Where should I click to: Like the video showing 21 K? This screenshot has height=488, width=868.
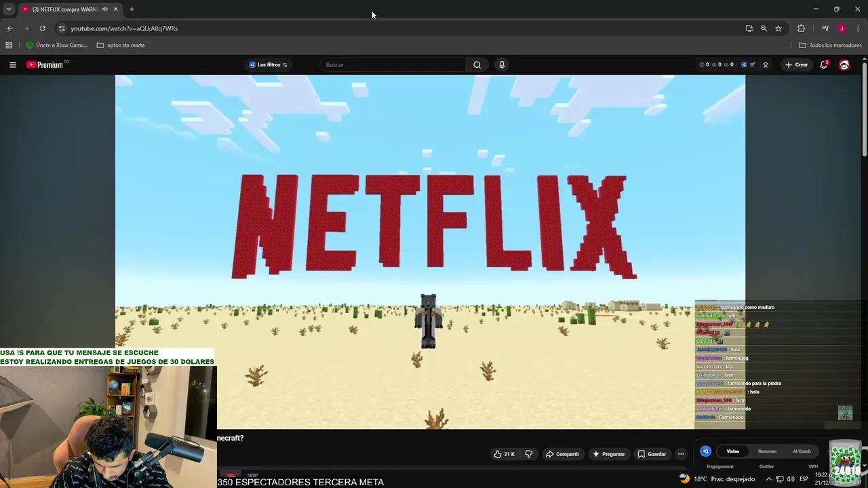(x=504, y=454)
